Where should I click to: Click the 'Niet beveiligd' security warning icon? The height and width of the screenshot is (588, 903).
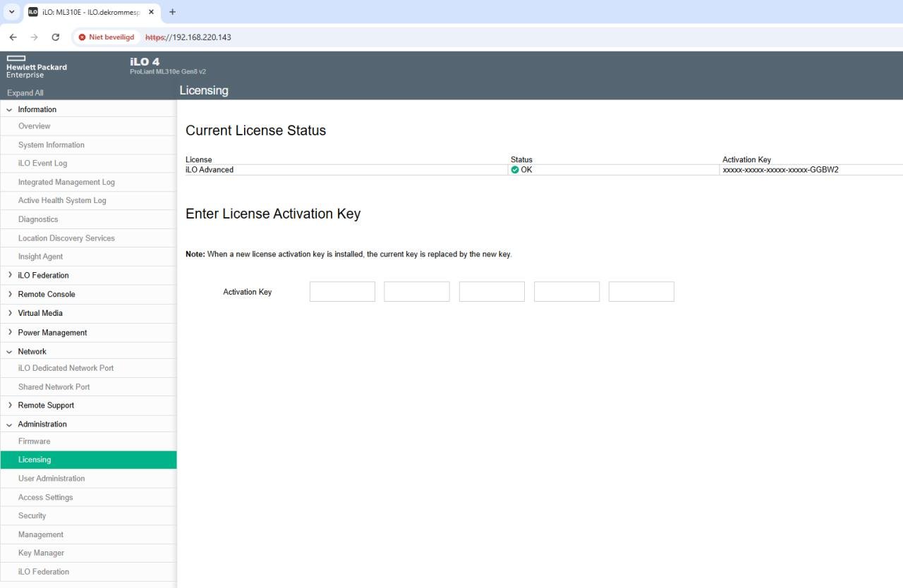pyautogui.click(x=83, y=37)
